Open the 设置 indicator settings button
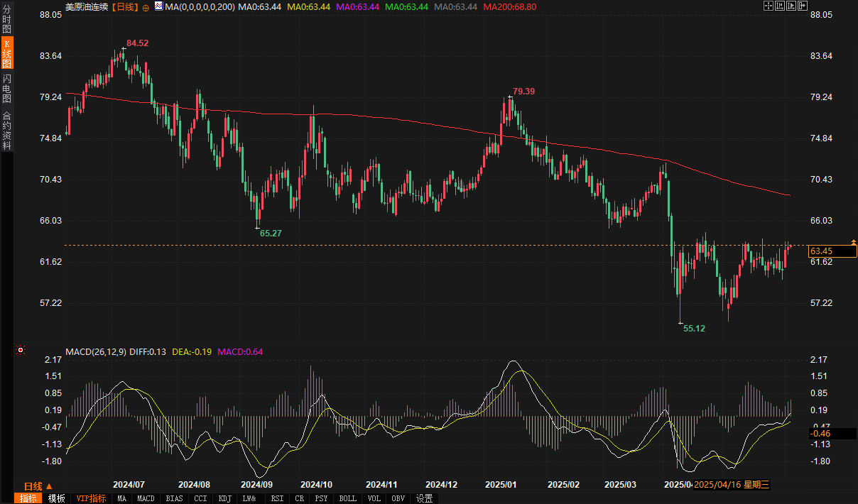The height and width of the screenshot is (504, 858). tap(425, 498)
